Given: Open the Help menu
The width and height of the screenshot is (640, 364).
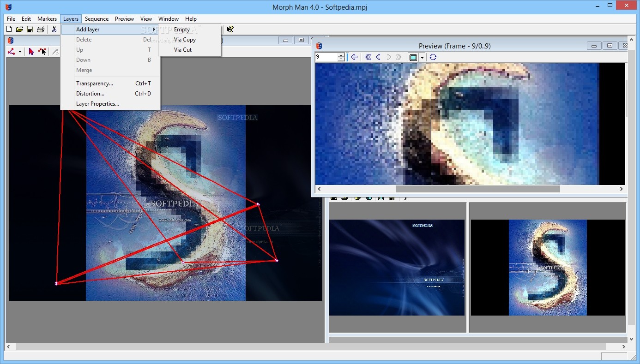Looking at the screenshot, I should (191, 19).
